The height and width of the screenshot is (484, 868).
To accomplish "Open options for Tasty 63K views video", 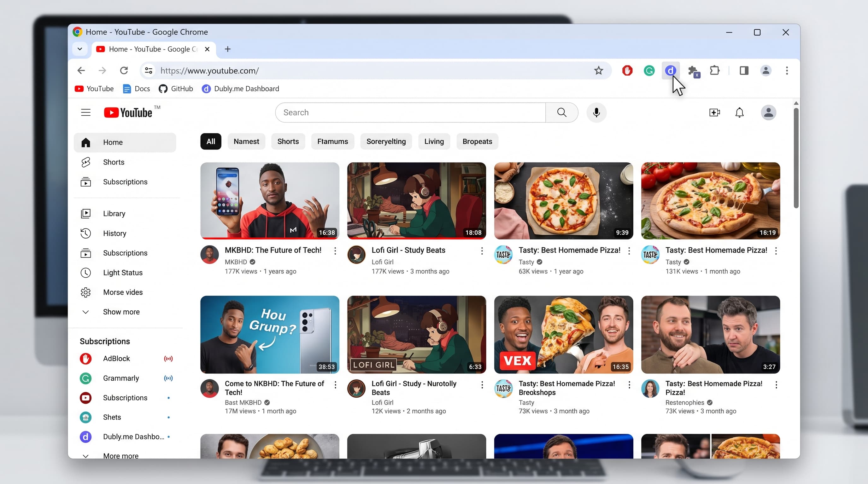I will pos(629,251).
